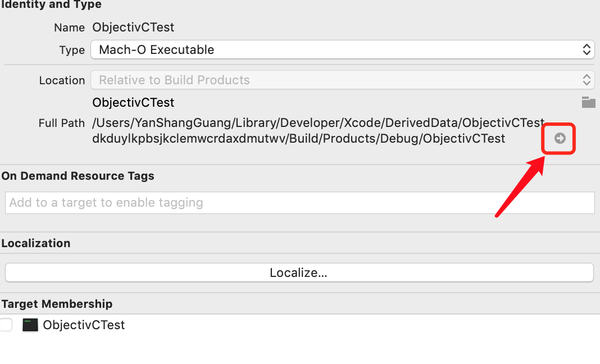Viewport: 600px width, 364px height.
Task: Click the Localization section header
Action: click(x=36, y=243)
